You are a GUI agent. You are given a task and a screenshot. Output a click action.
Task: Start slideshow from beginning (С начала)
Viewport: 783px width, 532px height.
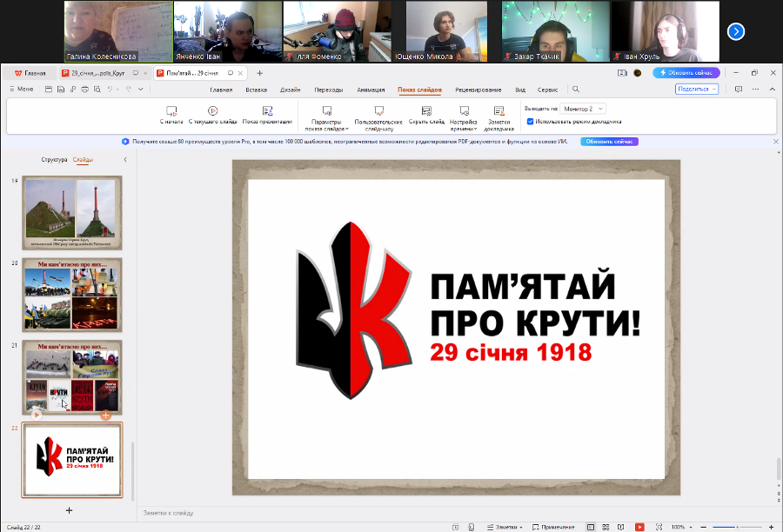tap(171, 115)
